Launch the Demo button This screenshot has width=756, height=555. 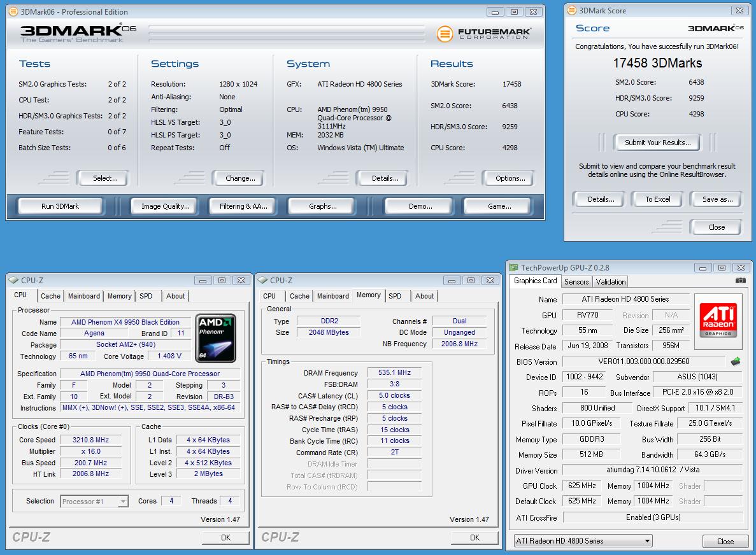point(420,206)
